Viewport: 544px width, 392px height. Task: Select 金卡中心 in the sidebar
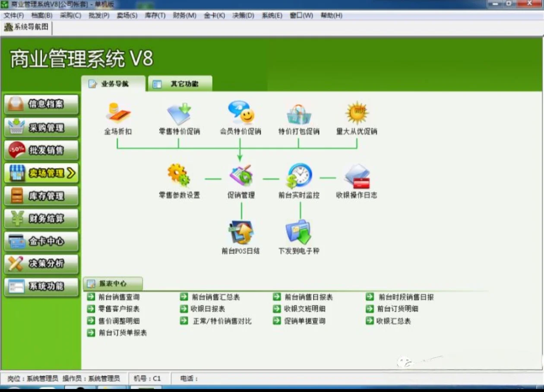point(41,242)
